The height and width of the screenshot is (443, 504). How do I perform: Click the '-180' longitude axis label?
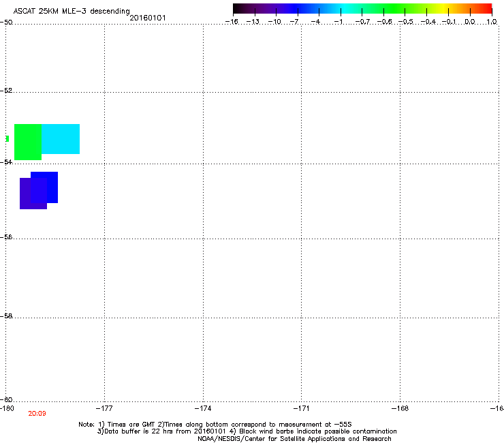[x=7, y=408]
